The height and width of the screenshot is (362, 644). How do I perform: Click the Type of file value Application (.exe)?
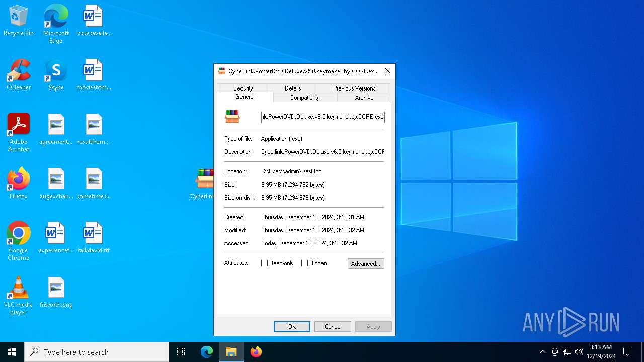pos(282,139)
